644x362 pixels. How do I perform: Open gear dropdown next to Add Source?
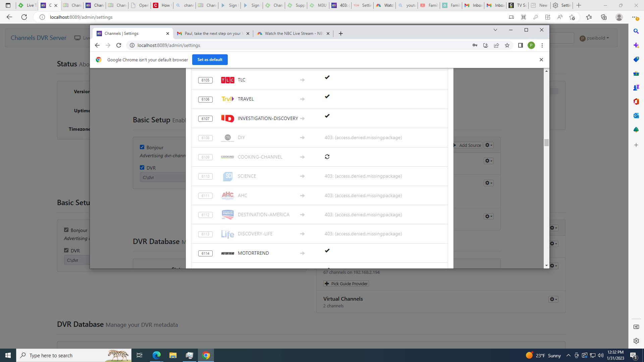coord(489,145)
